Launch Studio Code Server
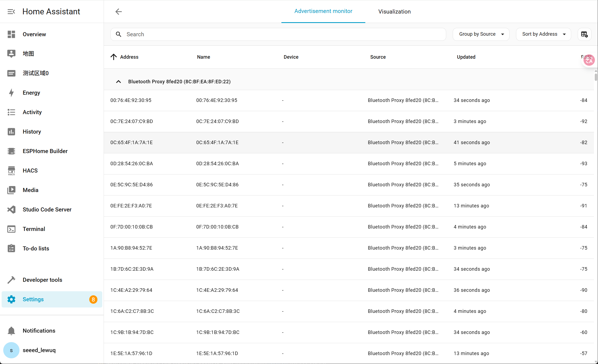The image size is (598, 364). coord(47,210)
